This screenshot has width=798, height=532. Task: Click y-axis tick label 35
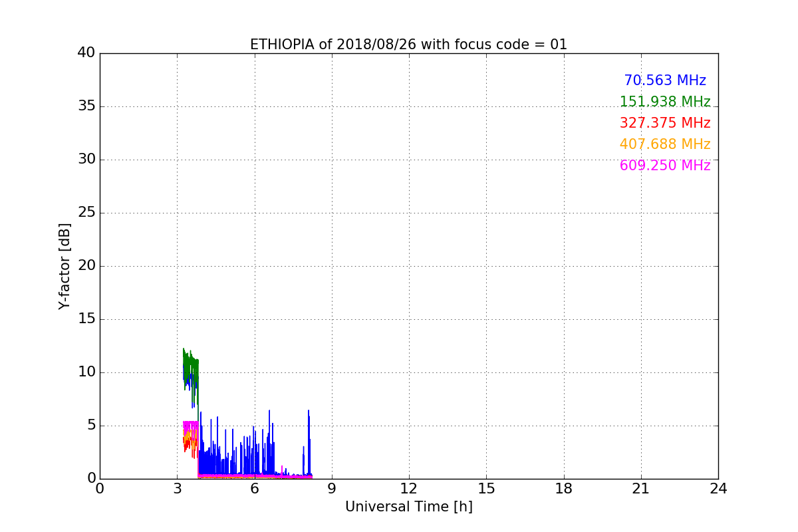(x=86, y=106)
